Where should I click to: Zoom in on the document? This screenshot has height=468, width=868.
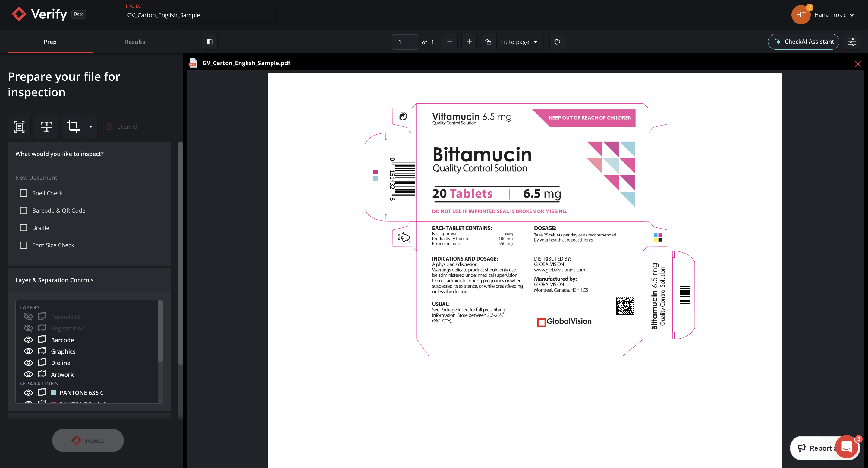[469, 42]
